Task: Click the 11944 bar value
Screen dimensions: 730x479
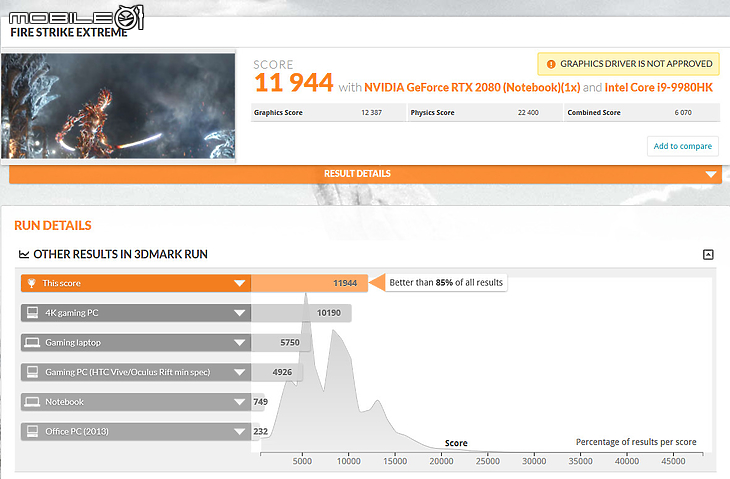Action: (x=345, y=283)
